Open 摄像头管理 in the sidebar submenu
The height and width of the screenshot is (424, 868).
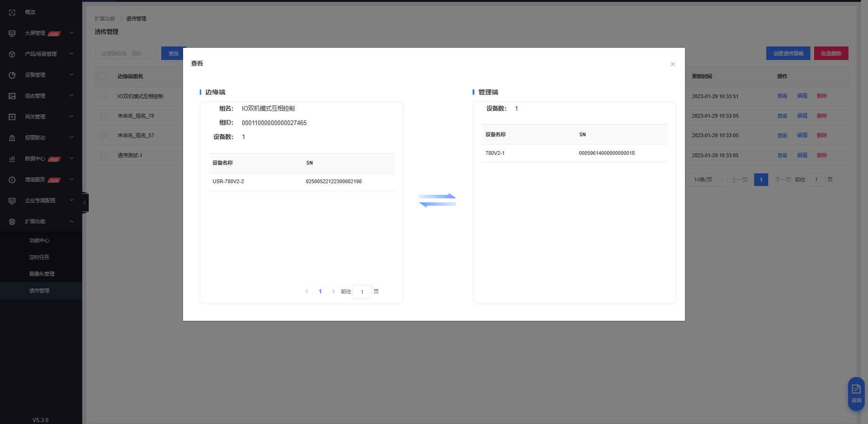pos(42,274)
